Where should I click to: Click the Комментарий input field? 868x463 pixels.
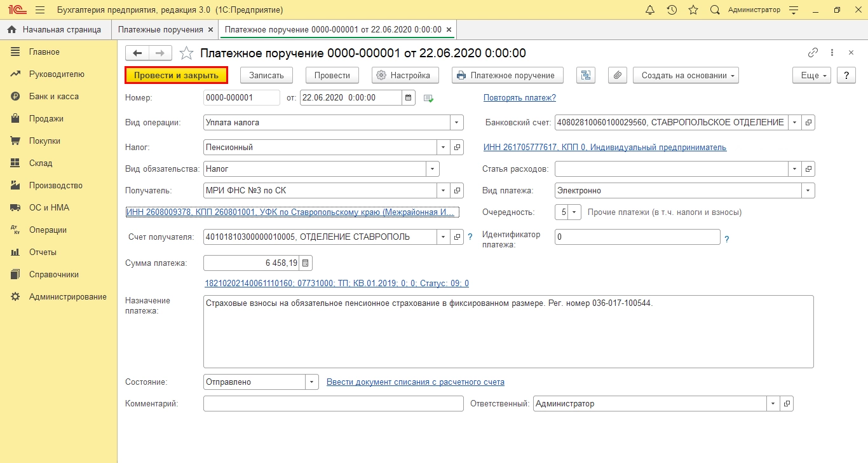point(334,404)
